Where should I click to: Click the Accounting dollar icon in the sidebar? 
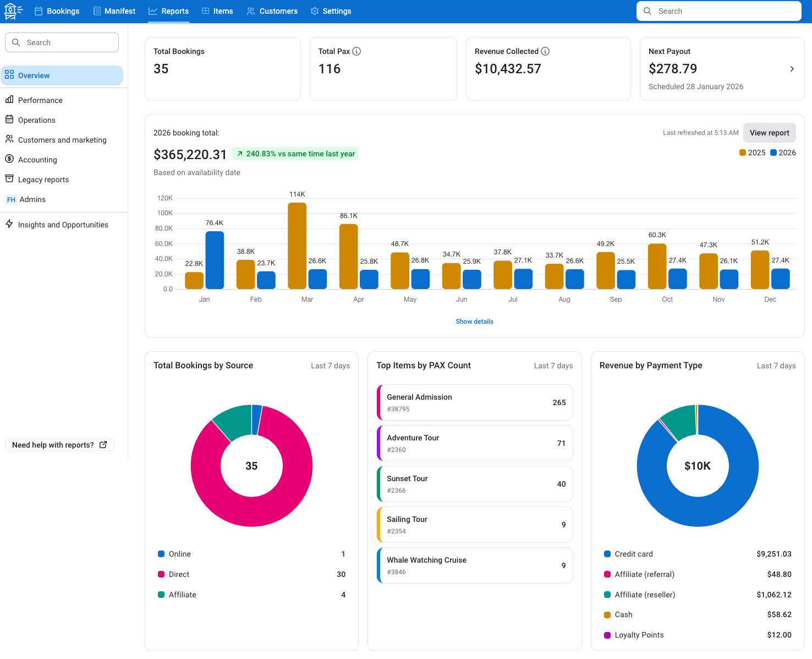click(x=10, y=159)
